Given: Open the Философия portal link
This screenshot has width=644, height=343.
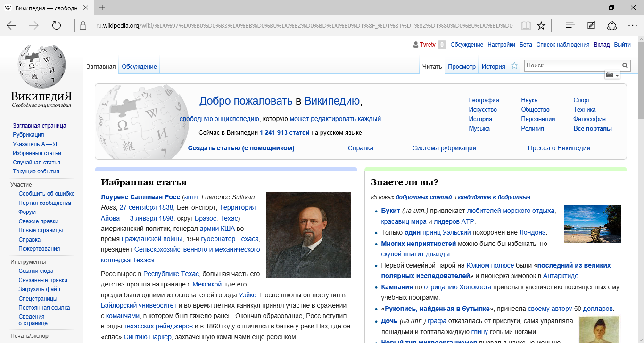Looking at the screenshot, I should [x=589, y=119].
